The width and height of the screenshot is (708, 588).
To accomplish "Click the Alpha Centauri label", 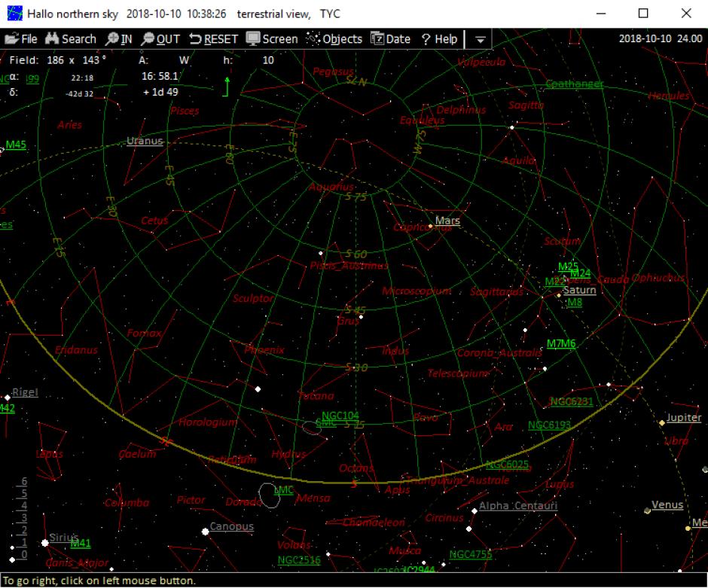I will [x=518, y=506].
